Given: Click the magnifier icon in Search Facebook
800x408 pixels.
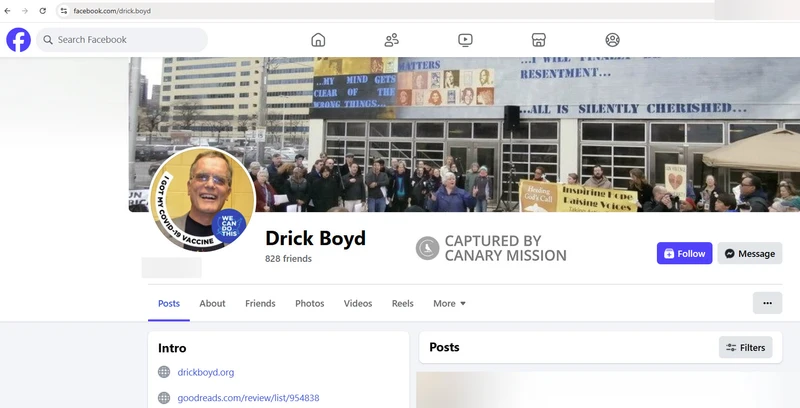Looking at the screenshot, I should (x=48, y=40).
